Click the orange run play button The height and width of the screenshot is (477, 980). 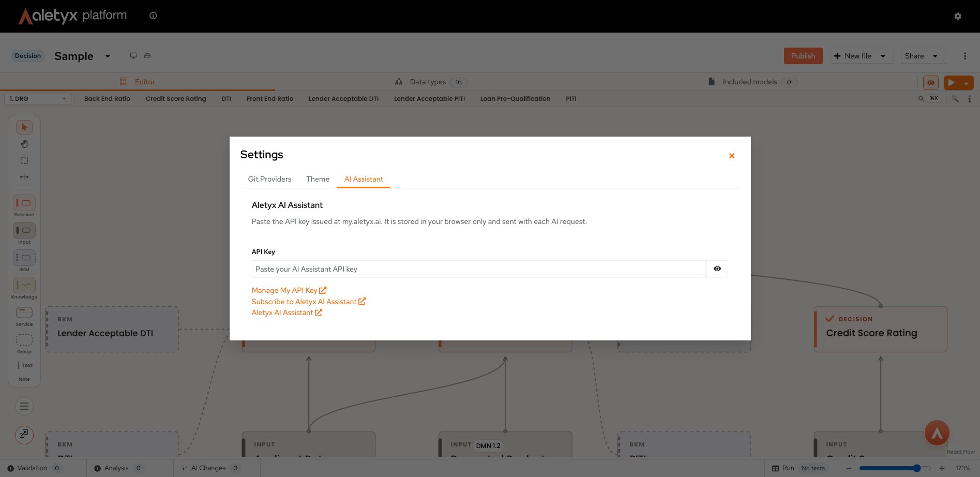pos(951,83)
